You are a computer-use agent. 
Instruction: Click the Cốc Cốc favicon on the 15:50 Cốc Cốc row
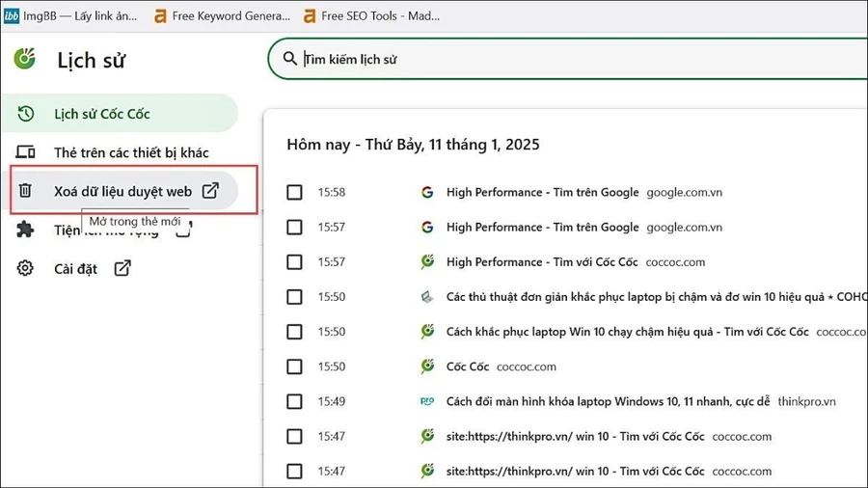(x=427, y=366)
